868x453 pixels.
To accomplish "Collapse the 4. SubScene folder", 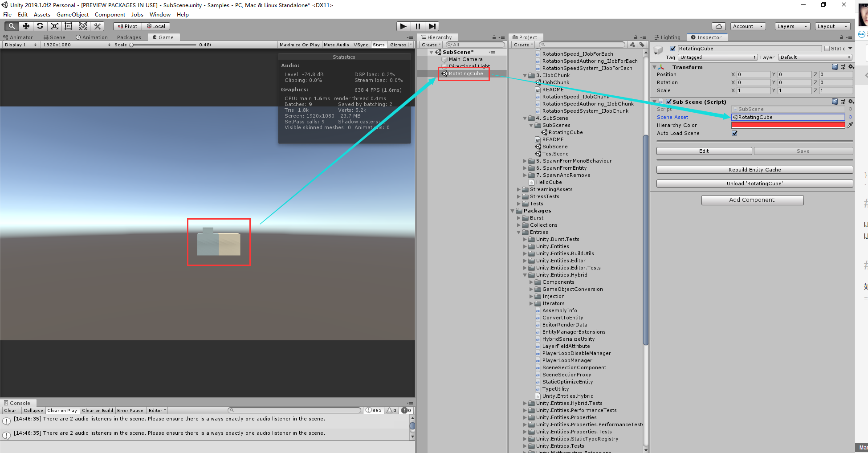I will click(525, 118).
